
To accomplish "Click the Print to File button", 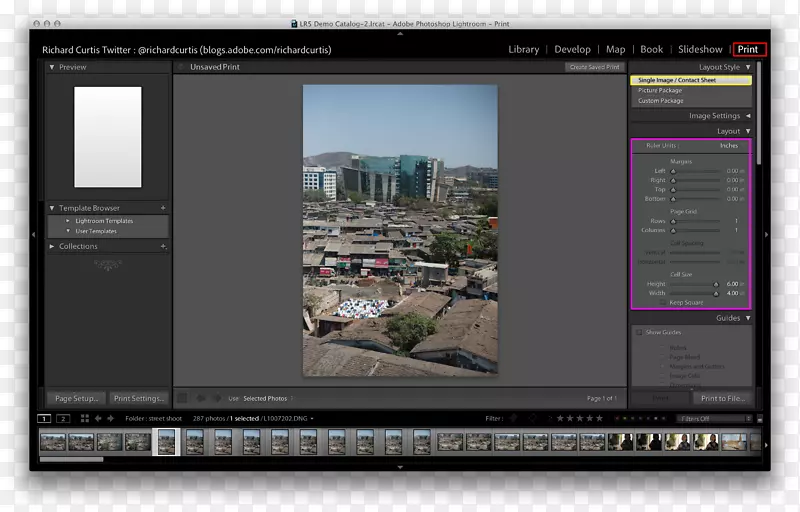I will click(722, 398).
